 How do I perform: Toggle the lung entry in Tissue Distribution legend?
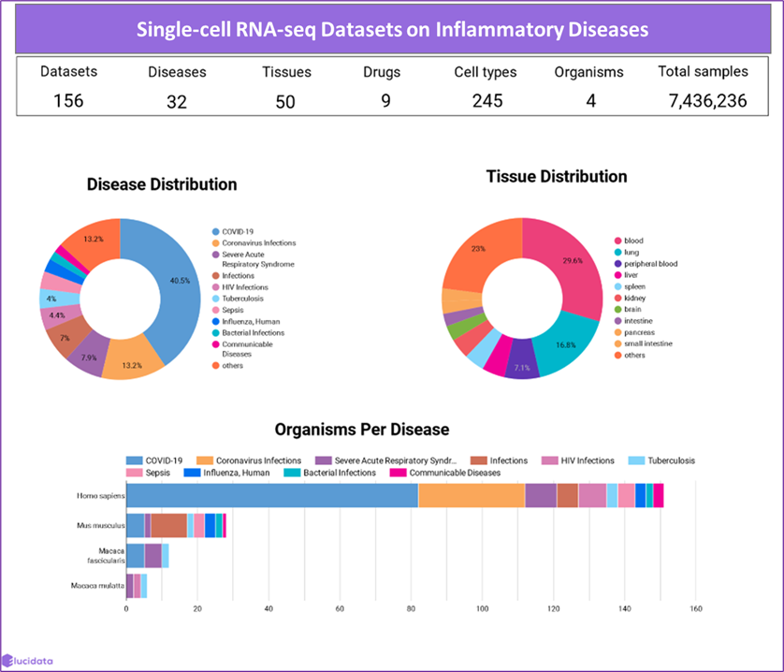pyautogui.click(x=619, y=249)
